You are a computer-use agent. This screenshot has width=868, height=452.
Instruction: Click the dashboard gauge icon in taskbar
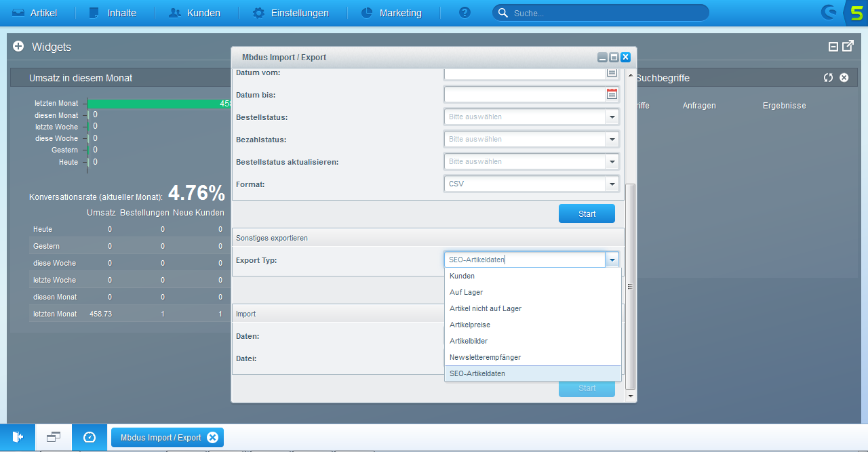coord(90,437)
